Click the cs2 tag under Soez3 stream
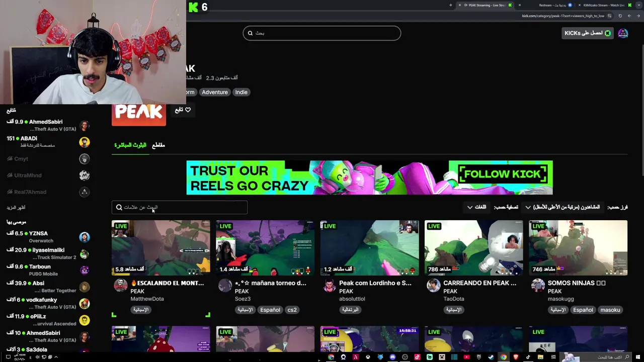 tap(292, 310)
